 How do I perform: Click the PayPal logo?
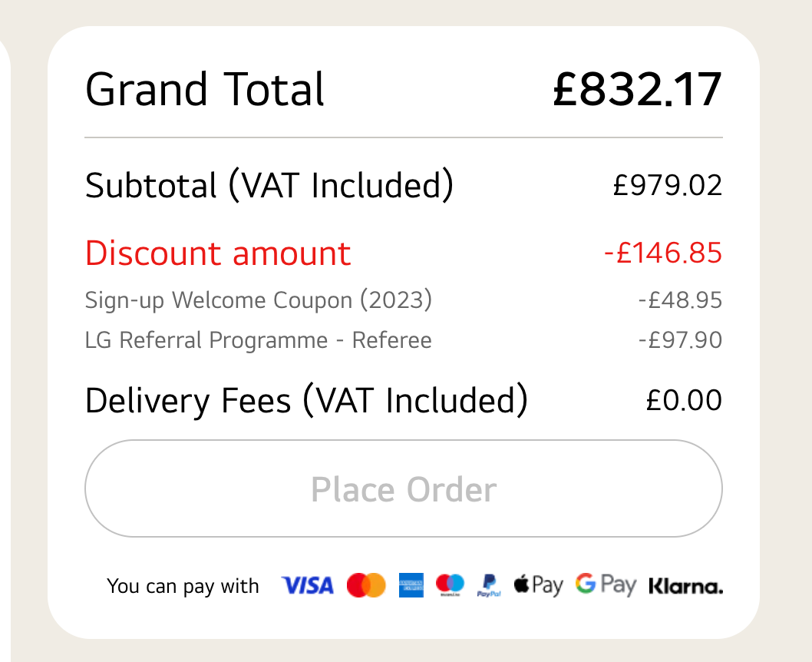click(x=489, y=587)
